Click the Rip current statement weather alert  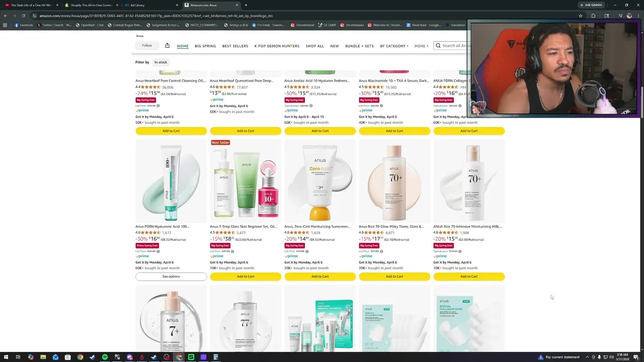click(x=559, y=357)
